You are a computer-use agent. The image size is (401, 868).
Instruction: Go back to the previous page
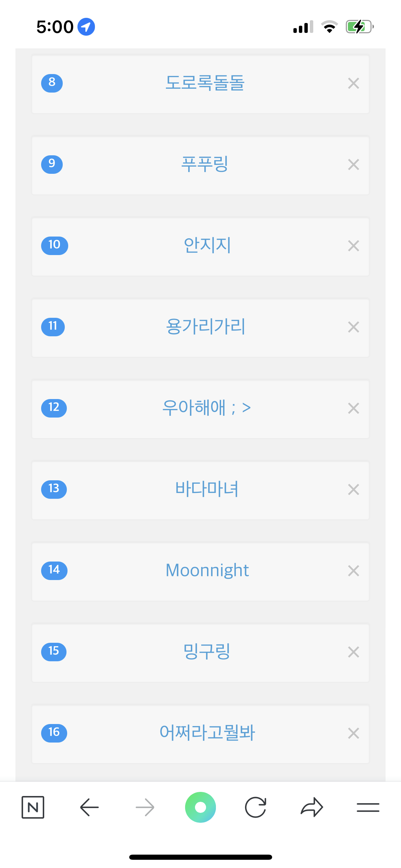[89, 807]
